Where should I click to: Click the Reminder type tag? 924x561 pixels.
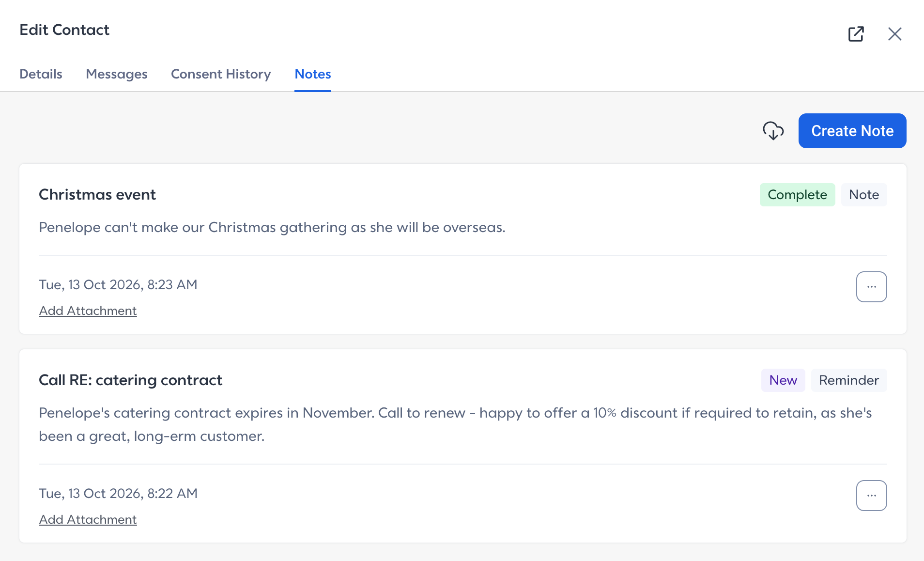tap(849, 380)
